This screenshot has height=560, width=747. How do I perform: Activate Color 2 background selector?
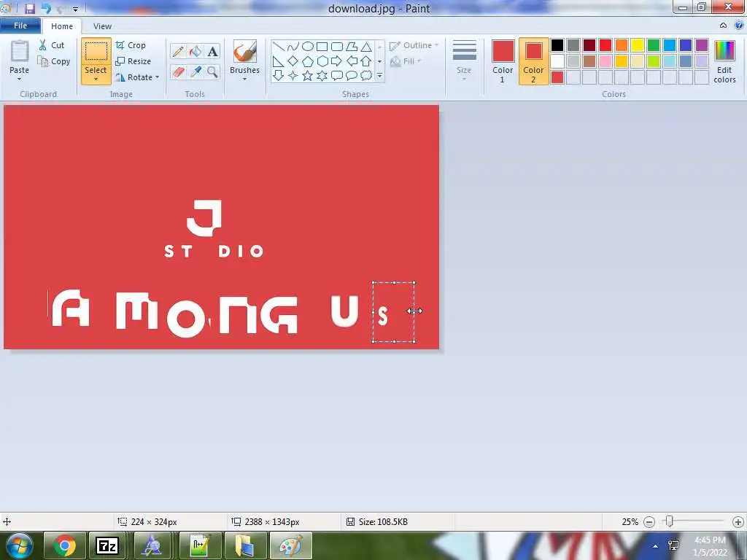[x=533, y=61]
